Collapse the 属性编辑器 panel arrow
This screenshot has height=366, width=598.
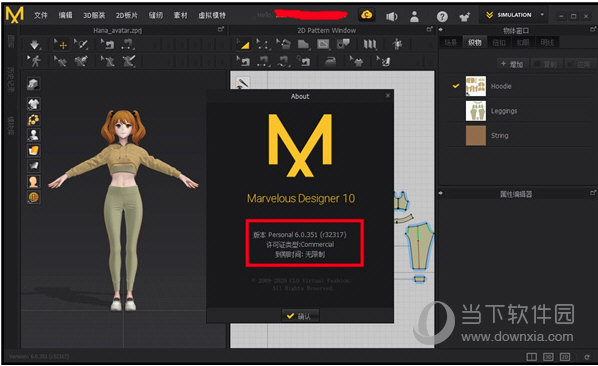point(441,193)
